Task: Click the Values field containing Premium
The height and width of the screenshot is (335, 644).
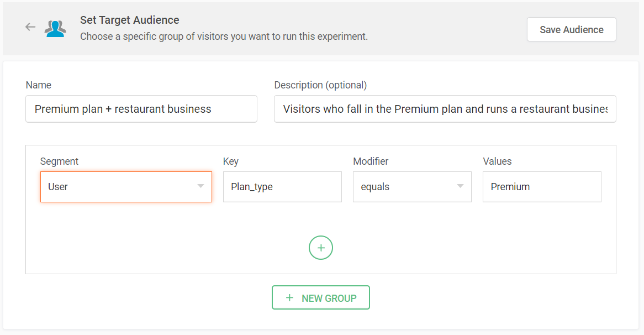Action: pyautogui.click(x=541, y=187)
